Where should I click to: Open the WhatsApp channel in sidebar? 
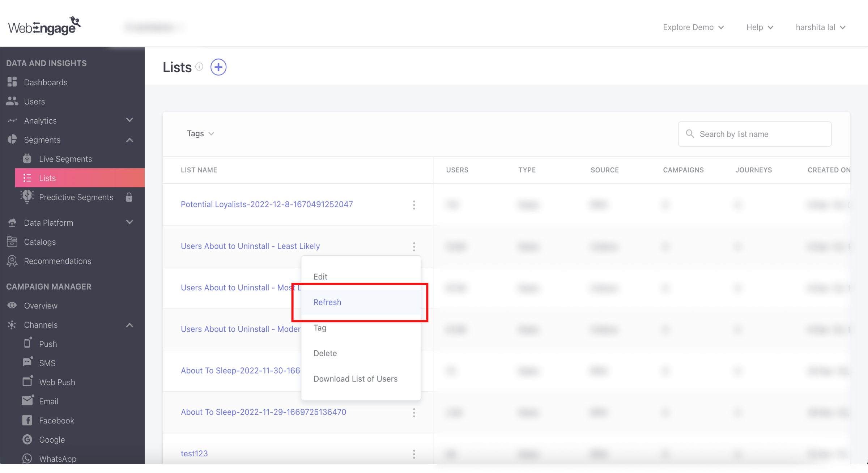(58, 459)
